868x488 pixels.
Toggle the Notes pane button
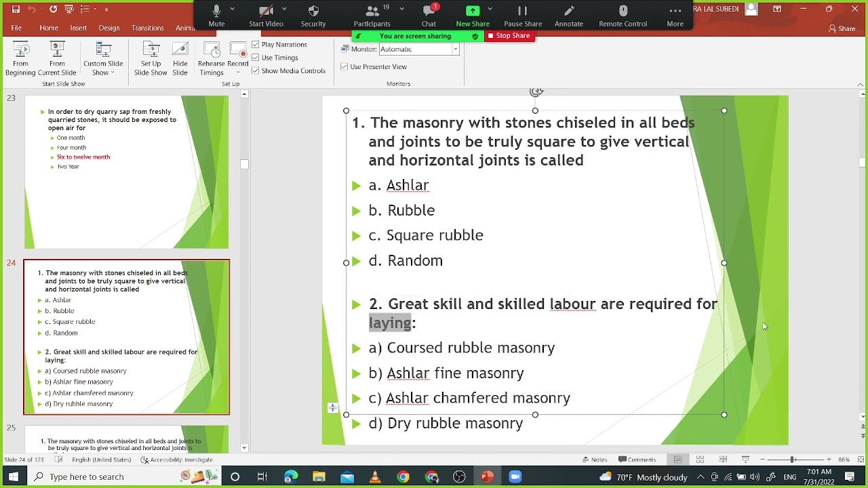click(x=594, y=460)
